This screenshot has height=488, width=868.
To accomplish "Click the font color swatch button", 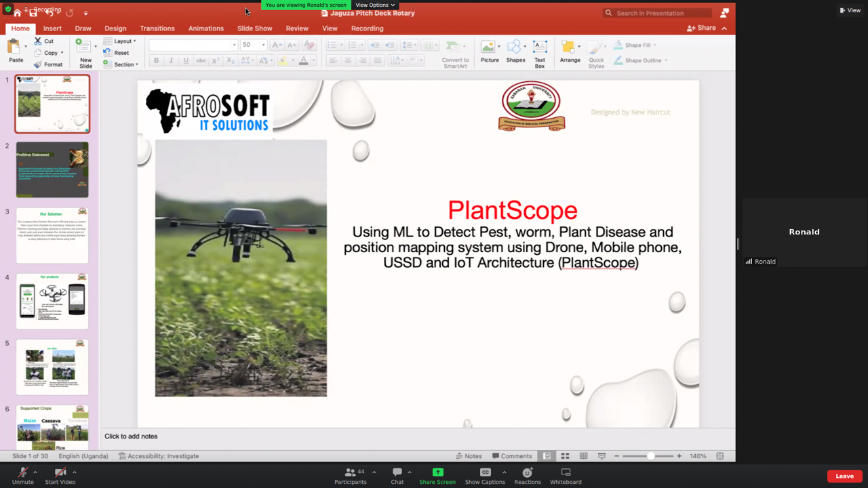I will 304,60.
